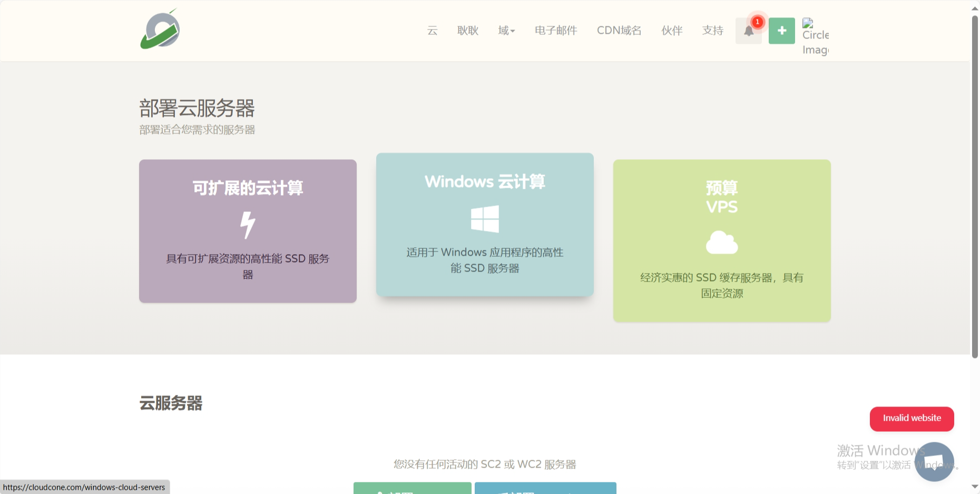This screenshot has width=980, height=494.
Task: Select the 云 menu item
Action: tap(432, 31)
